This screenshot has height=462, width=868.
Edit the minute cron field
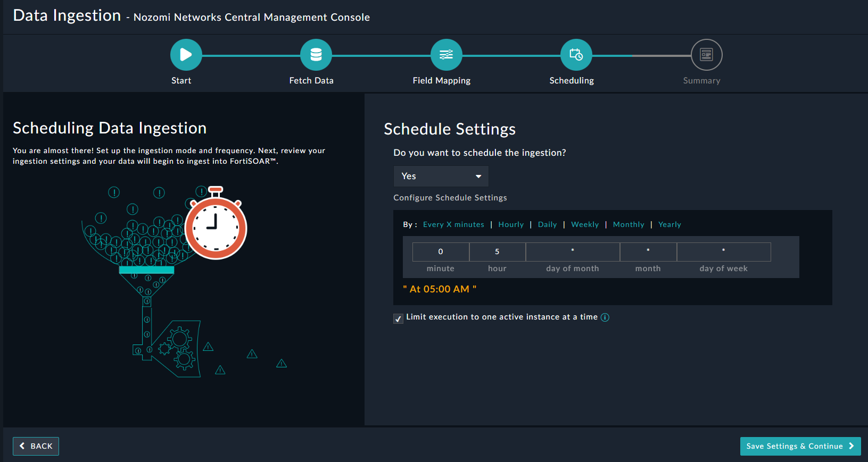pos(441,252)
